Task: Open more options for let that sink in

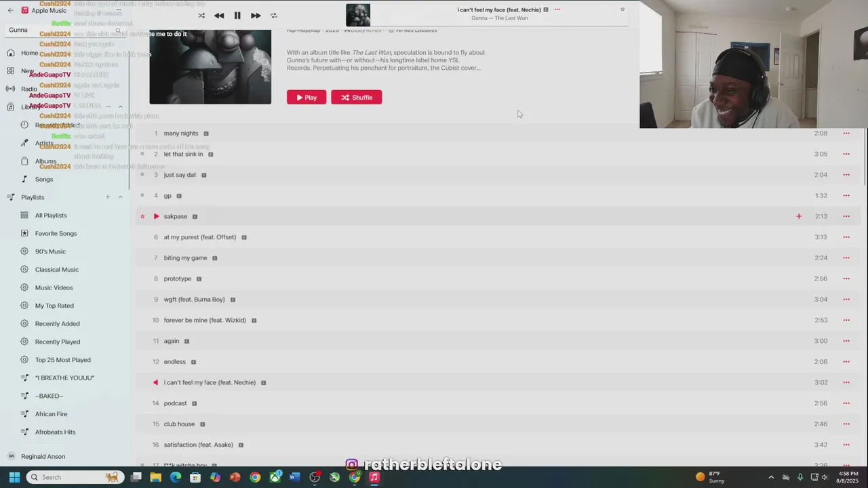Action: tap(846, 154)
